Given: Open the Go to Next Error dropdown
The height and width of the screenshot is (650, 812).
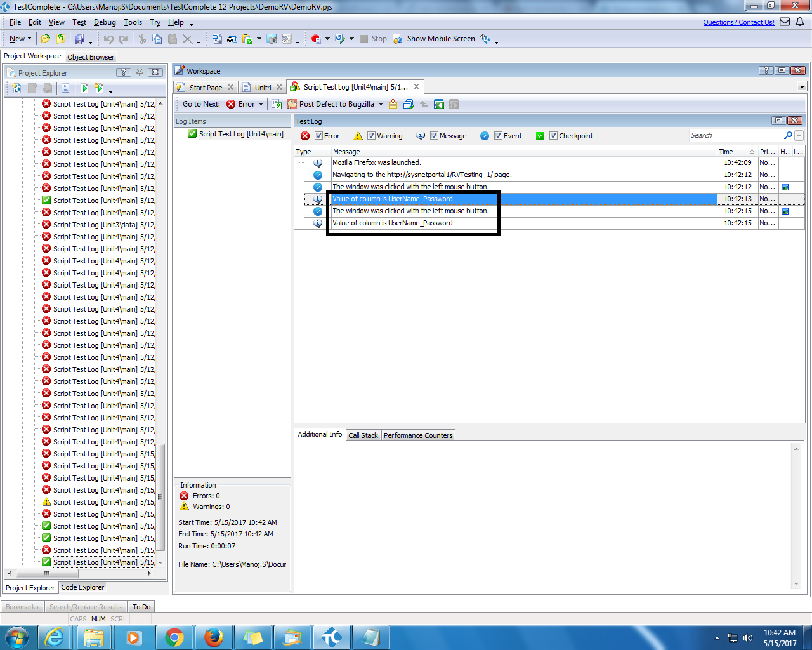Looking at the screenshot, I should pyautogui.click(x=261, y=104).
